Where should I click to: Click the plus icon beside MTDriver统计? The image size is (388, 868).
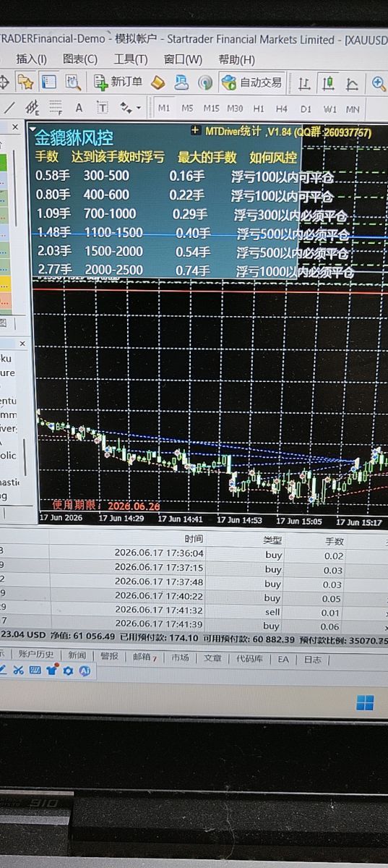[196, 131]
